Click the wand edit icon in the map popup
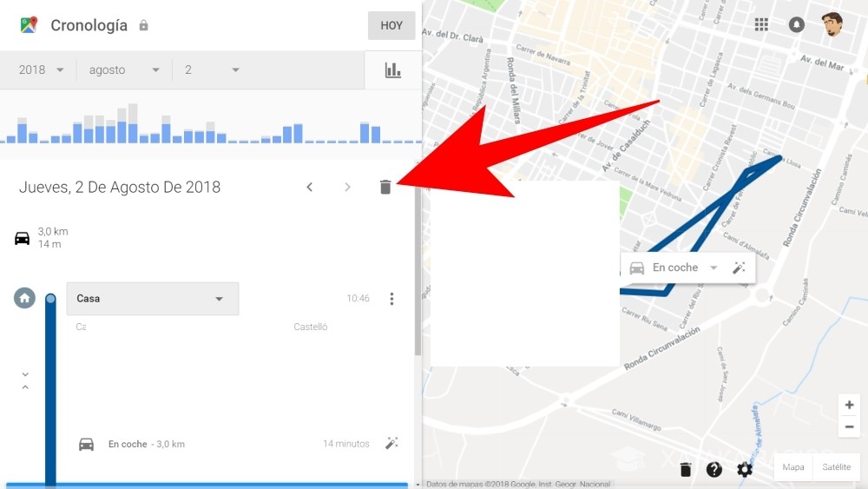 coord(739,268)
